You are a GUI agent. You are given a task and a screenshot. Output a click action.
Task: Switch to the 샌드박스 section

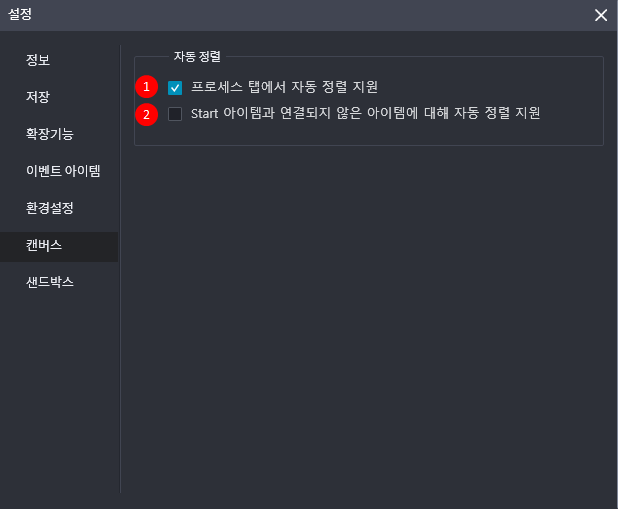tap(50, 282)
